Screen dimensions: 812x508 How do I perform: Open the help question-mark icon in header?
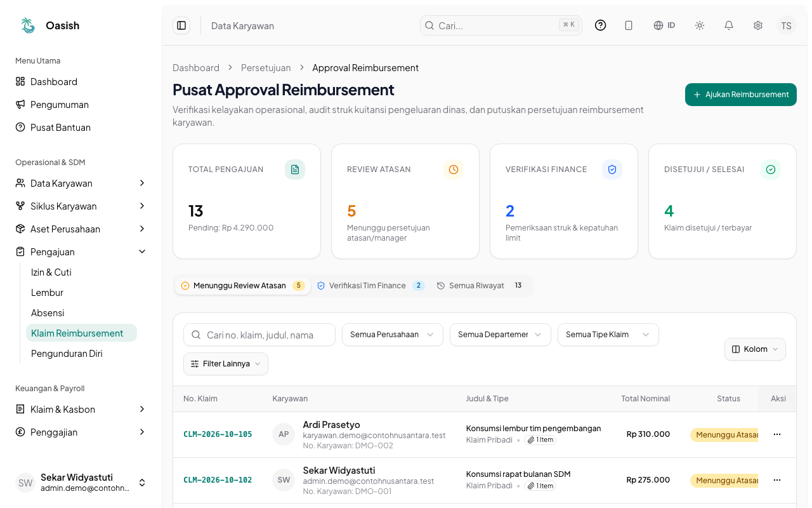point(600,25)
